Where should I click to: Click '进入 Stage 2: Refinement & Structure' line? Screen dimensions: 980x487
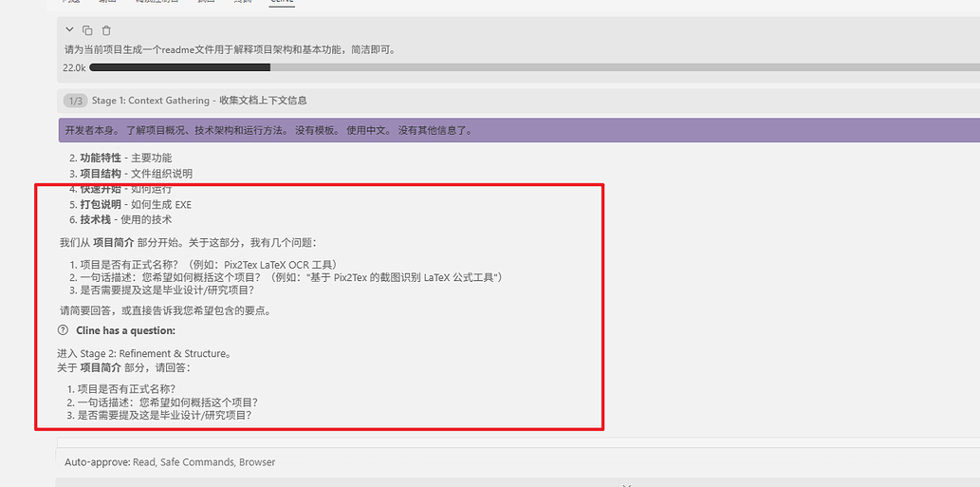(144, 354)
